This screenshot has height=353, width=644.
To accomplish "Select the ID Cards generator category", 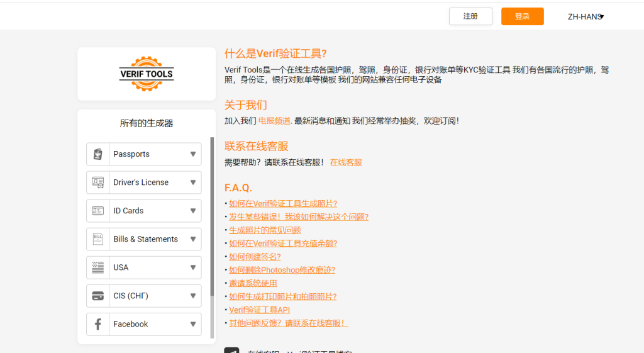I will (144, 211).
